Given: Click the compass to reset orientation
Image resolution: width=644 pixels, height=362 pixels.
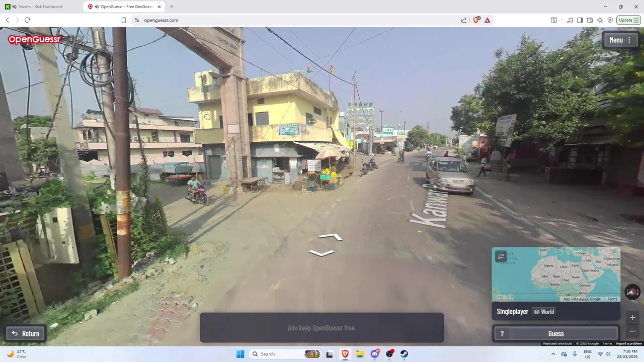Looking at the screenshot, I should tap(632, 292).
